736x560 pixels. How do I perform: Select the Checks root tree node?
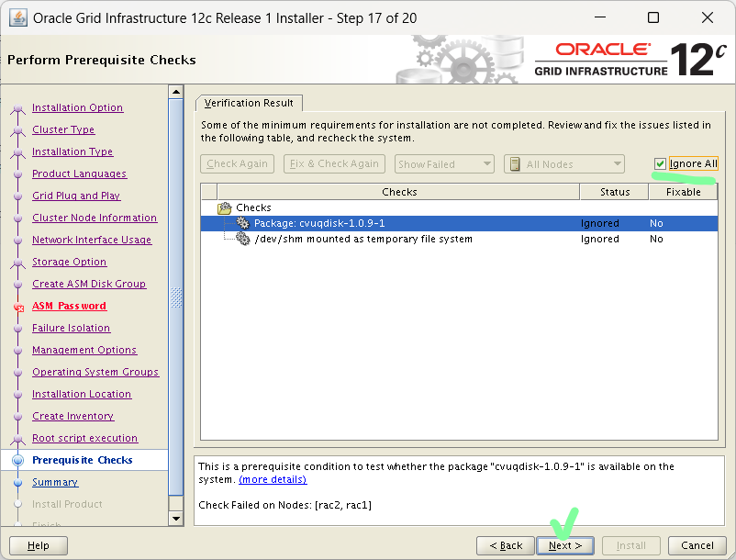pos(253,208)
